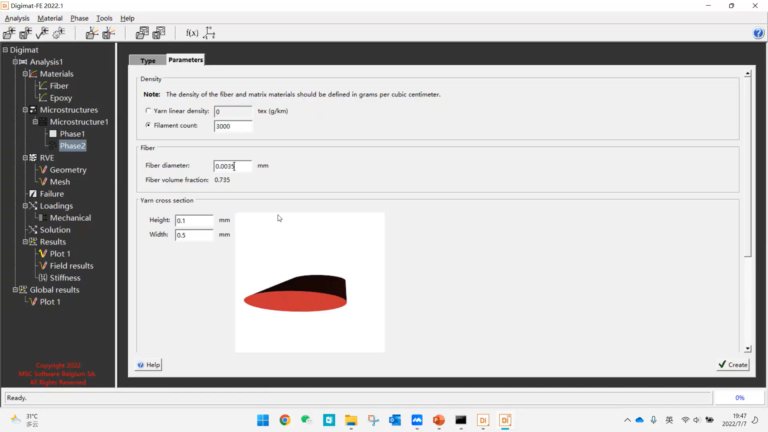Click the Windows Start button

[263, 420]
